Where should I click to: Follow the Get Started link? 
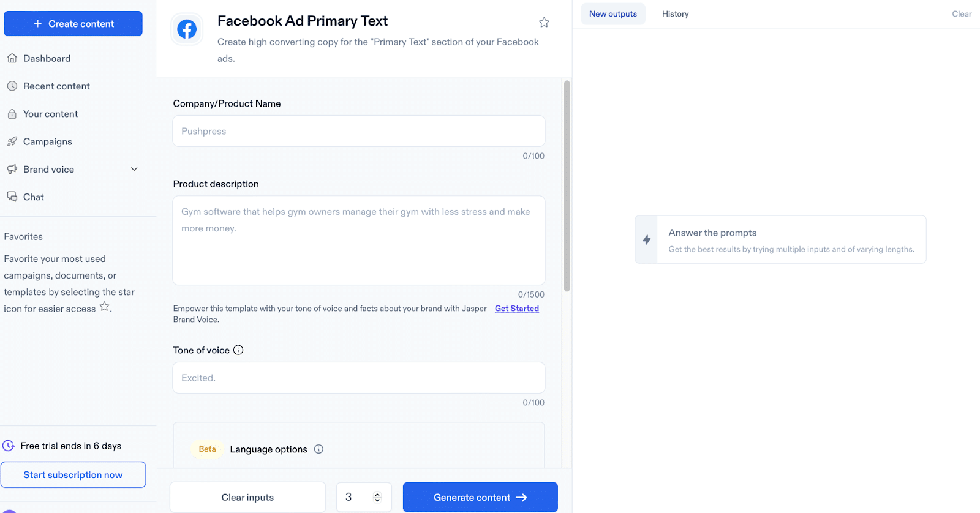coord(517,309)
